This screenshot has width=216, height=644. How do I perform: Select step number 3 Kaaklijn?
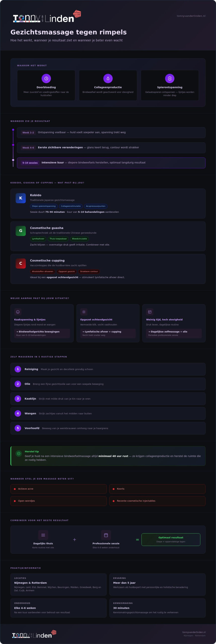pos(108,399)
